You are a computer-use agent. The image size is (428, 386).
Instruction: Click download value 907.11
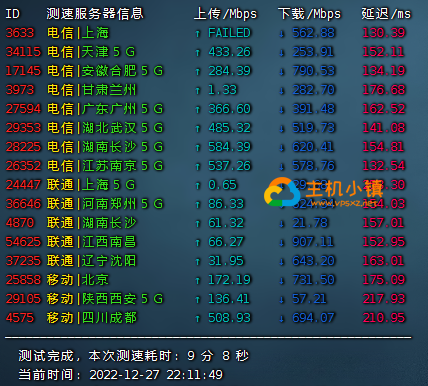(313, 242)
